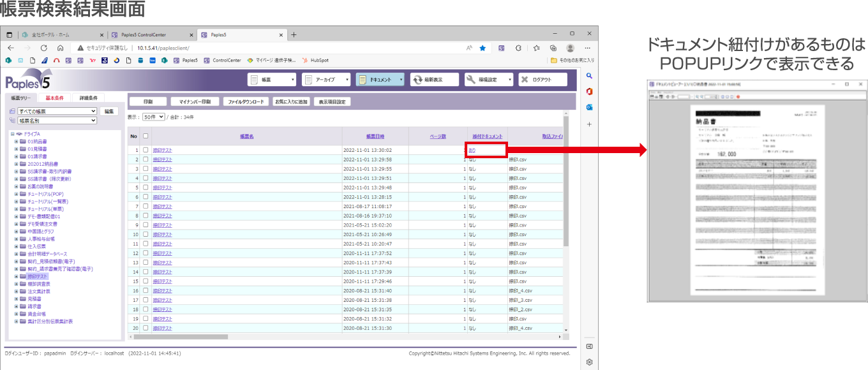The width and height of the screenshot is (868, 370).
Task: Go to browser home page
Action: point(59,48)
